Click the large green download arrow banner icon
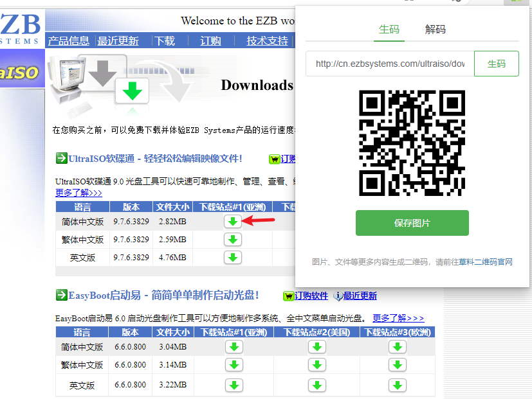The width and height of the screenshot is (532, 399). 132,91
